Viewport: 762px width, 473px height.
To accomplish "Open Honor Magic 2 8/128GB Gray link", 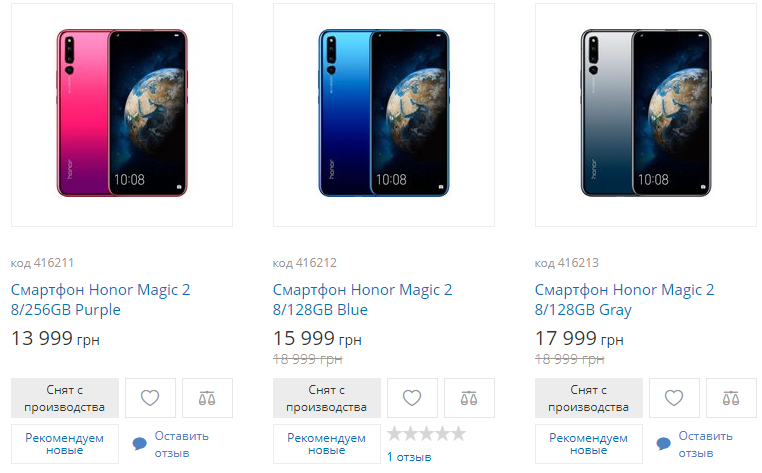I will pyautogui.click(x=624, y=300).
